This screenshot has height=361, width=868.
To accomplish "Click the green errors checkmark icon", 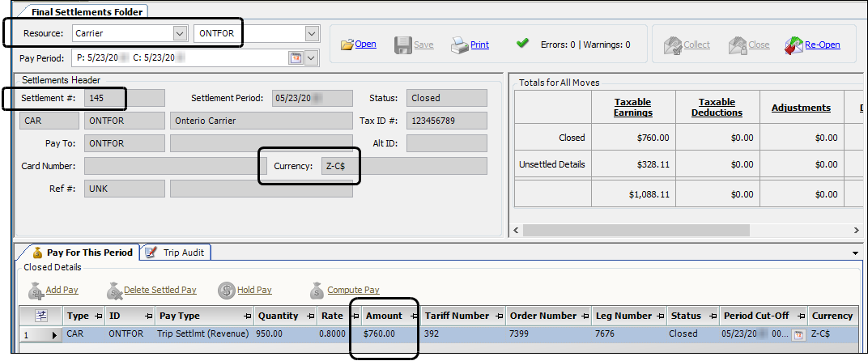I will (x=522, y=43).
